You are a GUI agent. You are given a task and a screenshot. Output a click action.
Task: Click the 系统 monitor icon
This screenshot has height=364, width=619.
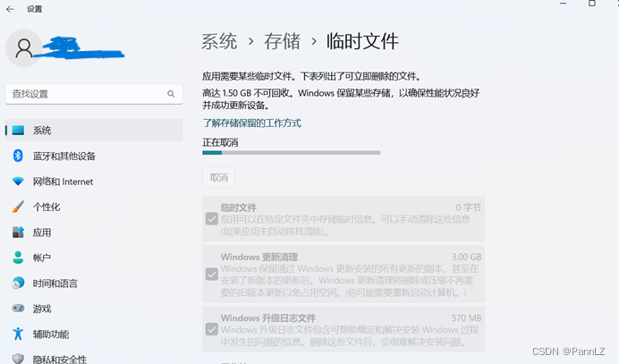pyautogui.click(x=18, y=131)
